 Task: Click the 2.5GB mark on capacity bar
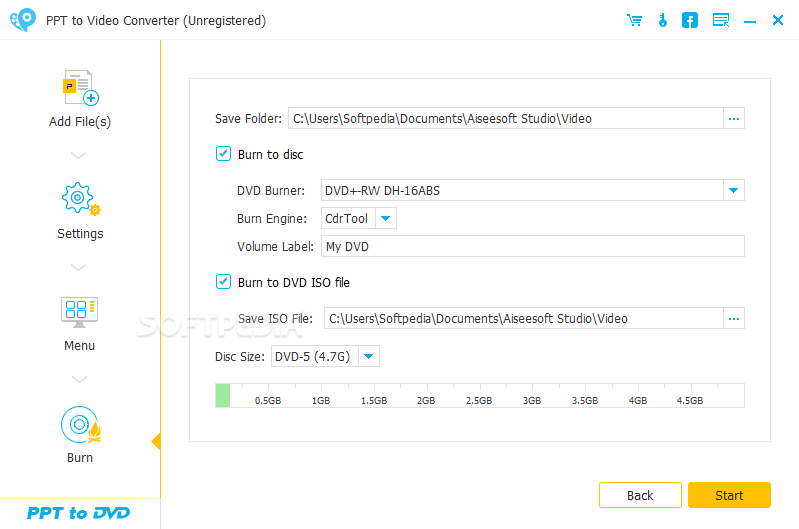point(479,401)
